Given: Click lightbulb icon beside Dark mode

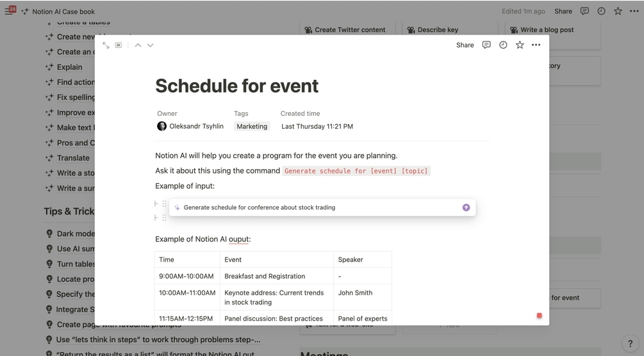Looking at the screenshot, I should click(x=49, y=234).
